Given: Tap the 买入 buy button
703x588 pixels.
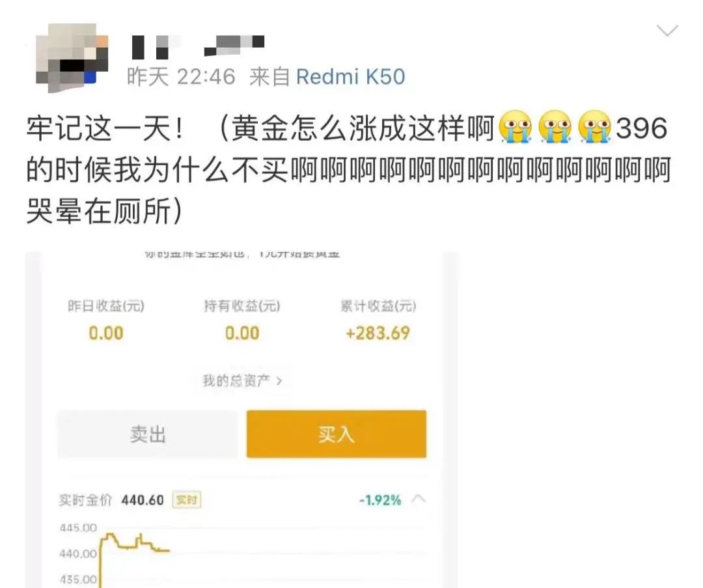Looking at the screenshot, I should [x=337, y=434].
